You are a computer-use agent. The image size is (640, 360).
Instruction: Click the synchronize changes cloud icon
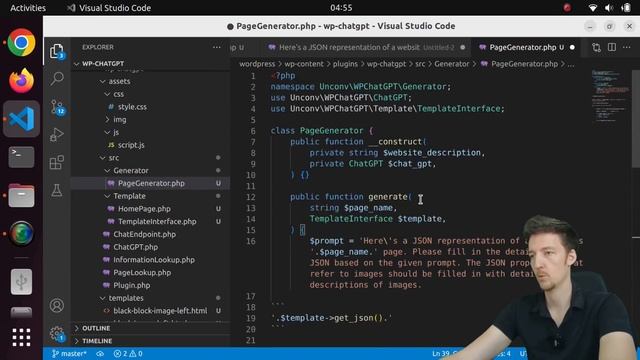pos(100,353)
